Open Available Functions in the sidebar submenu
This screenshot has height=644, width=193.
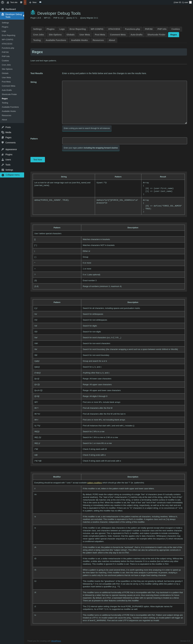point(10,107)
